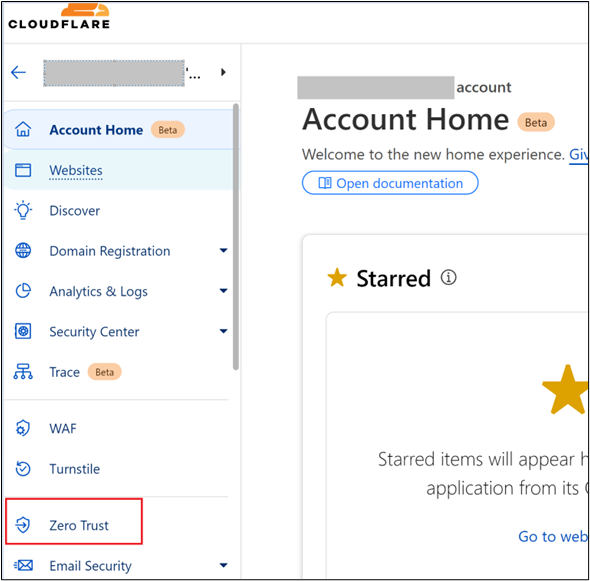
Task: Click the Security Center icon
Action: [23, 331]
